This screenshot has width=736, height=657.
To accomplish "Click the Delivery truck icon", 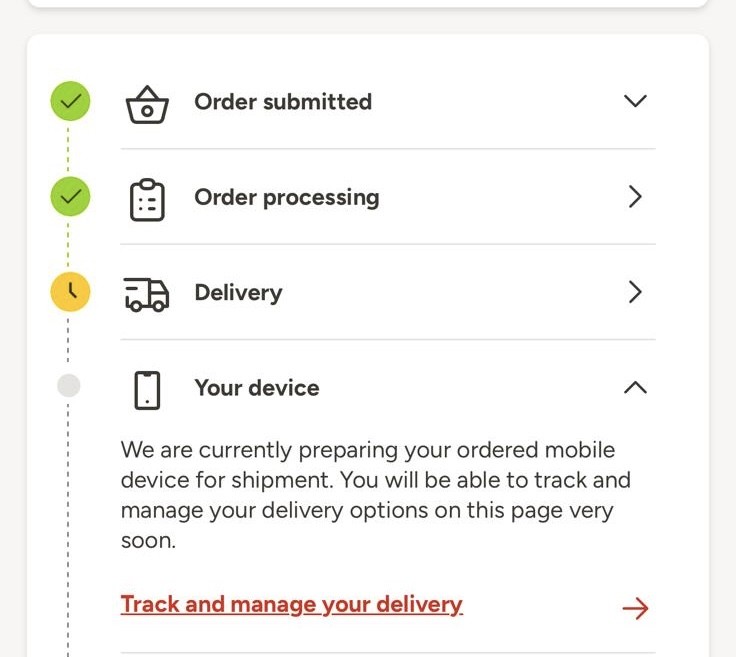I will (x=147, y=294).
